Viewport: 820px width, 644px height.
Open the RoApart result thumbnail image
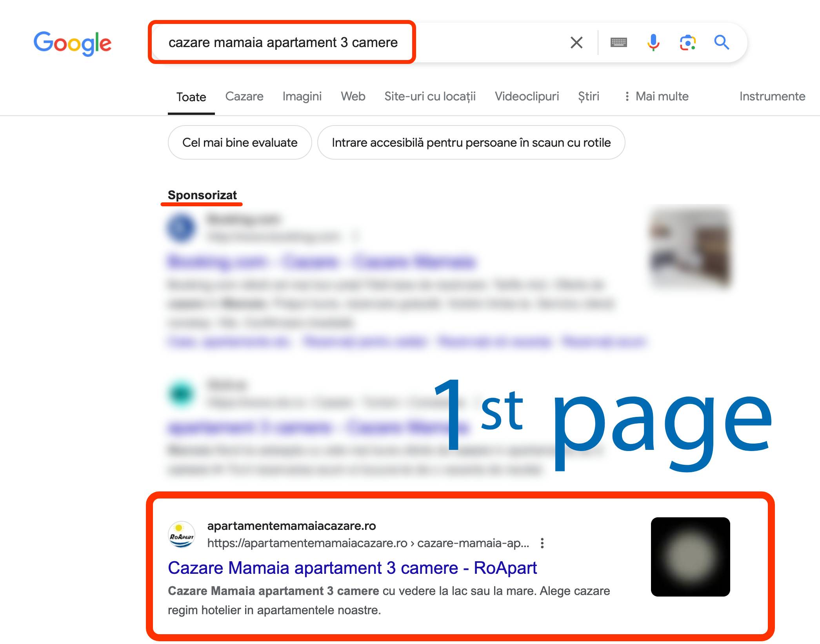tap(690, 557)
